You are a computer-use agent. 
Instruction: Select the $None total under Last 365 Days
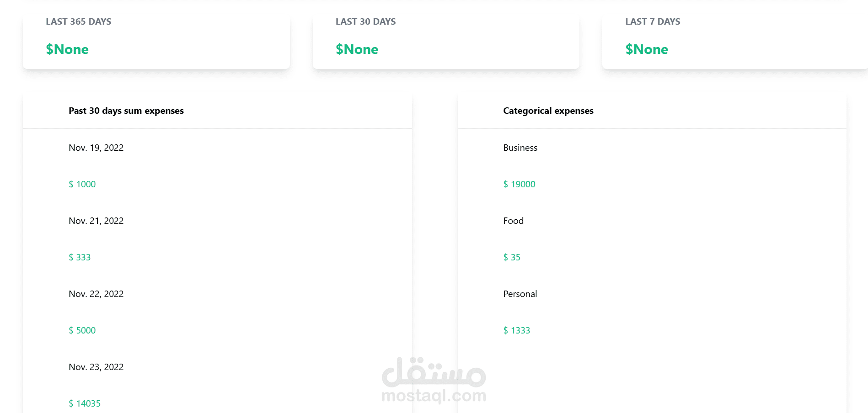click(67, 49)
